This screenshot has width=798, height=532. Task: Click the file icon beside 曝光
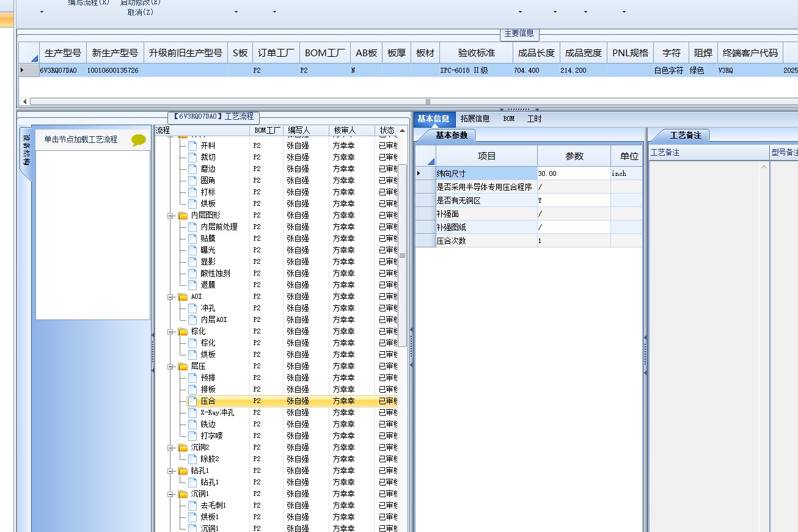pos(192,250)
